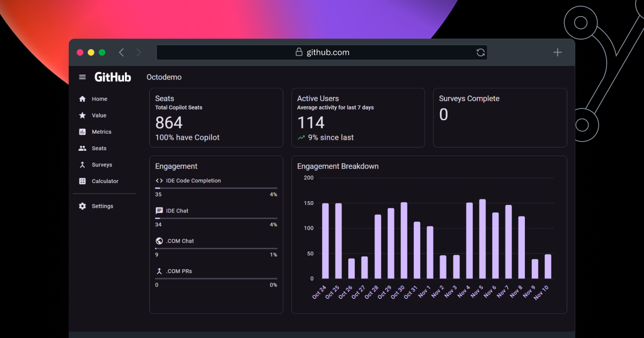Open the Seats card
This screenshot has height=338, width=644.
[x=216, y=117]
